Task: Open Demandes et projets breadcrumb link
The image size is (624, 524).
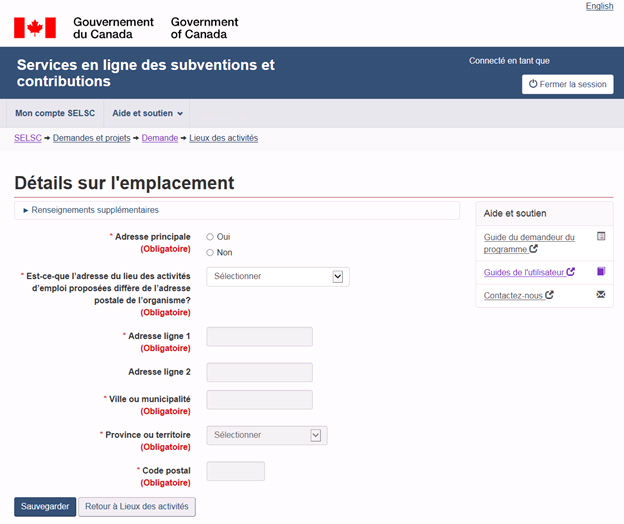Action: [92, 138]
